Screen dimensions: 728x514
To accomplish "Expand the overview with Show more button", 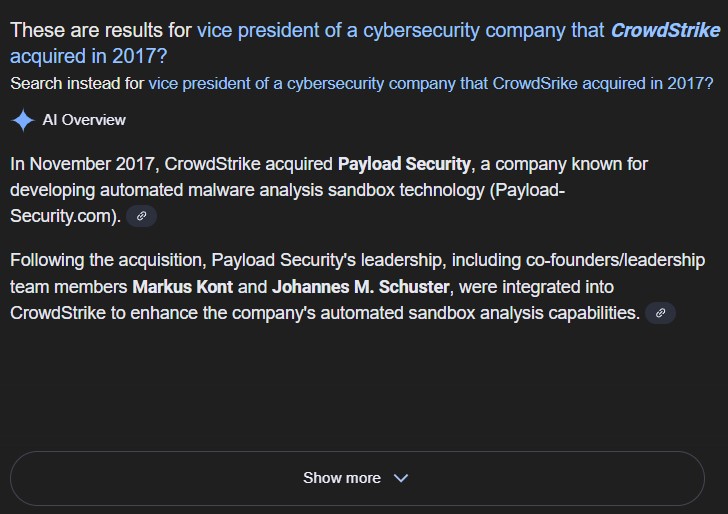I will [357, 478].
